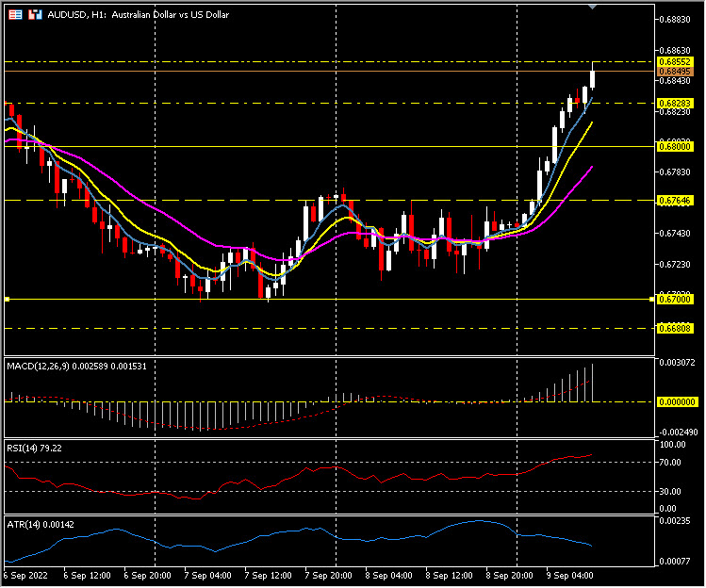Click the gray chart shift triangle marker
This screenshot has width=706, height=588.
point(592,7)
